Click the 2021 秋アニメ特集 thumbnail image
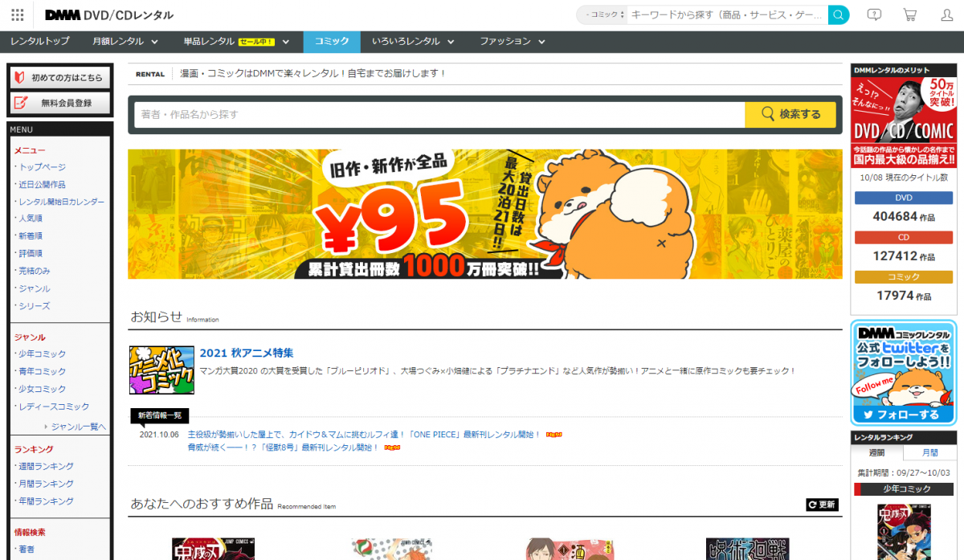Image resolution: width=964 pixels, height=560 pixels. pyautogui.click(x=161, y=370)
